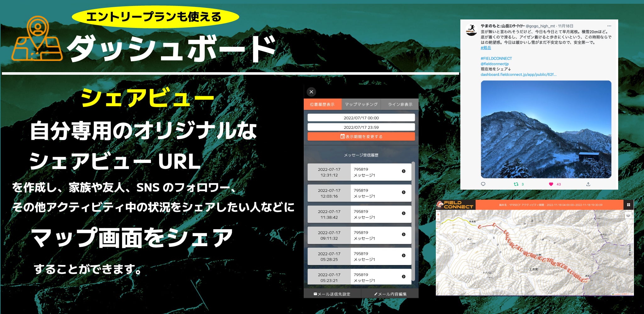Click the orange dashboard map-pin logo
This screenshot has width=644, height=314.
coord(37,38)
